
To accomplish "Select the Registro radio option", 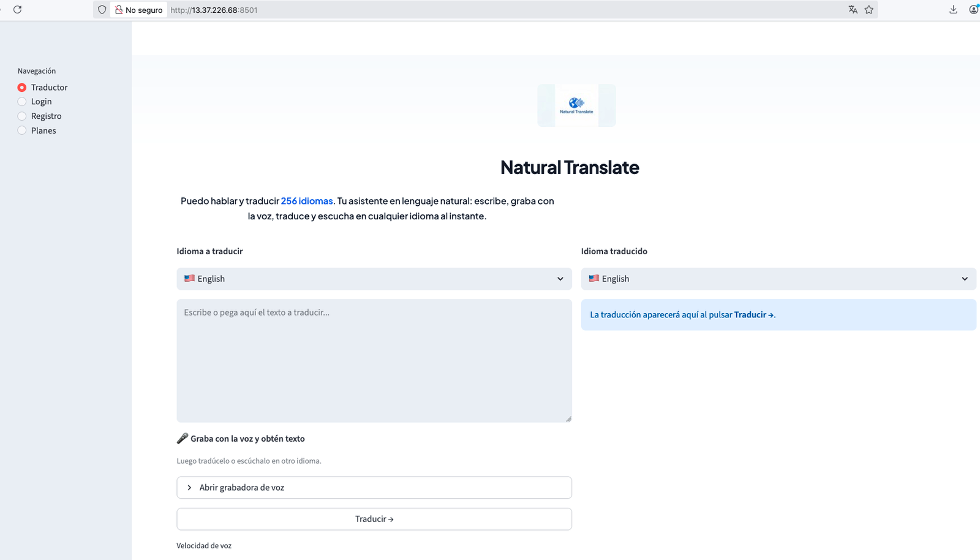I will pos(22,116).
